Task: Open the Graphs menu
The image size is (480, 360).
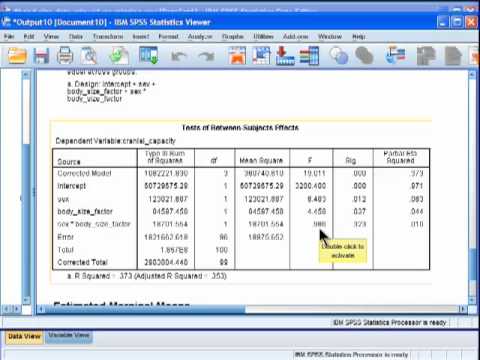Action: pyautogui.click(x=233, y=36)
